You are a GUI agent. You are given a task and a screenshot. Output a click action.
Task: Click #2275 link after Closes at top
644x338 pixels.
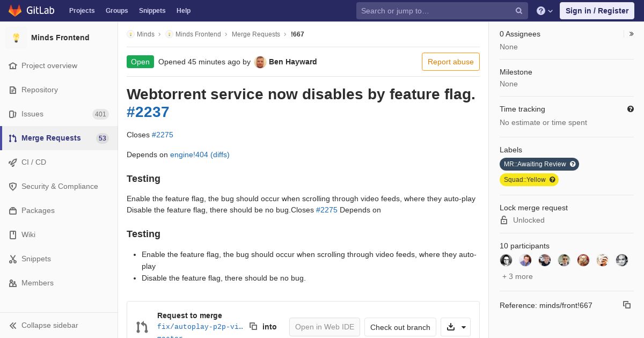tap(163, 135)
